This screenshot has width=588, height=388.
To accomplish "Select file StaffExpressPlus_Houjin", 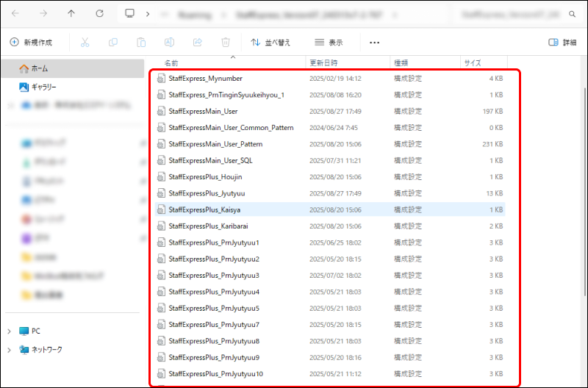I will [x=205, y=177].
